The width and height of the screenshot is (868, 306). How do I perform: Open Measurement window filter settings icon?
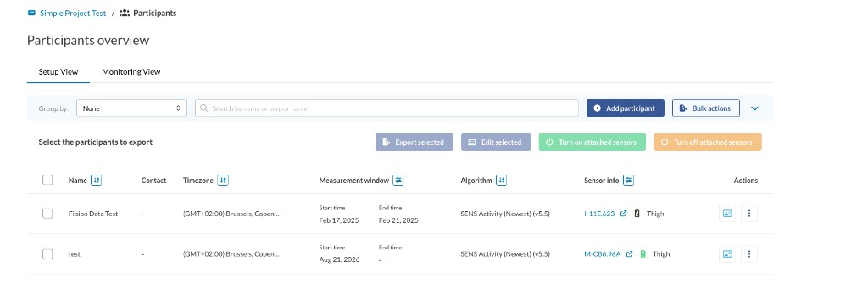coord(398,181)
